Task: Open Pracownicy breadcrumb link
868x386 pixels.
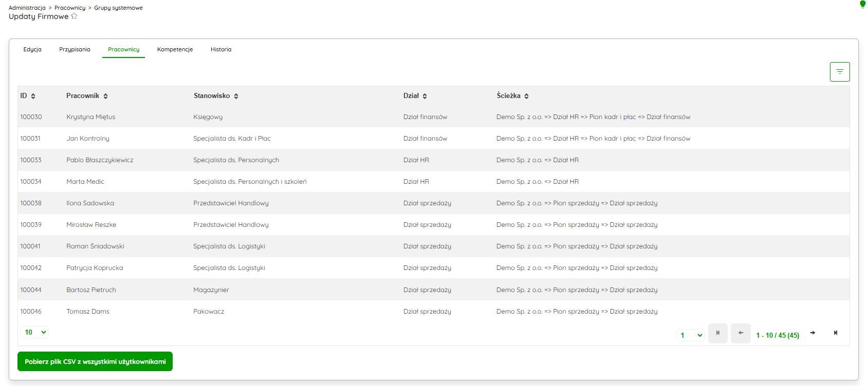Action: coord(70,8)
